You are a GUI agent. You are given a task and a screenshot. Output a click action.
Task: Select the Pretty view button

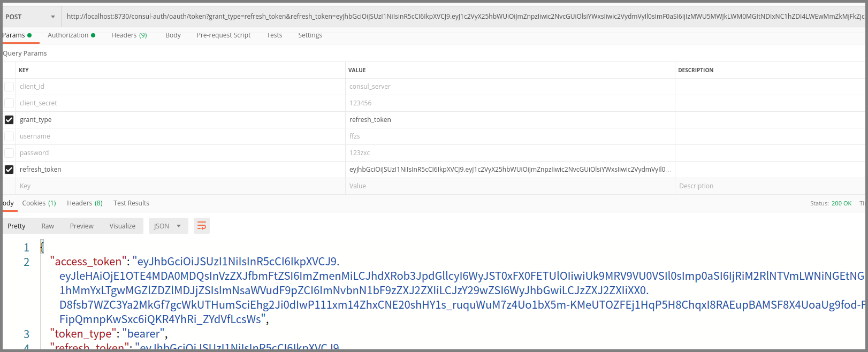(x=17, y=226)
